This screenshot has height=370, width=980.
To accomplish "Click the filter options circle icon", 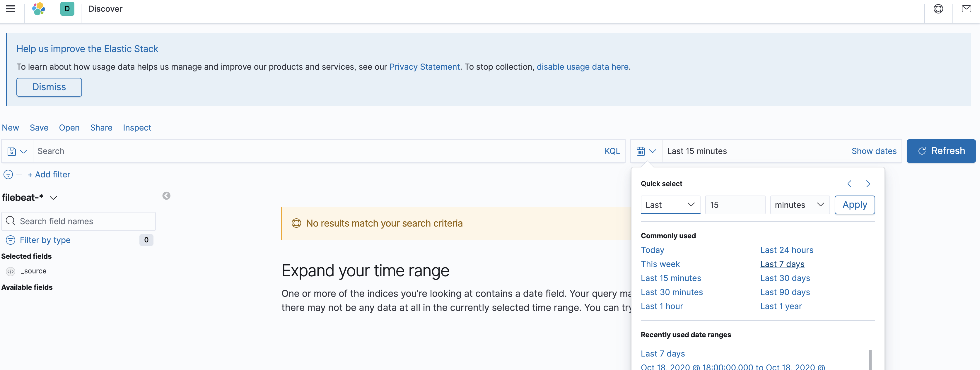I will click(x=8, y=174).
